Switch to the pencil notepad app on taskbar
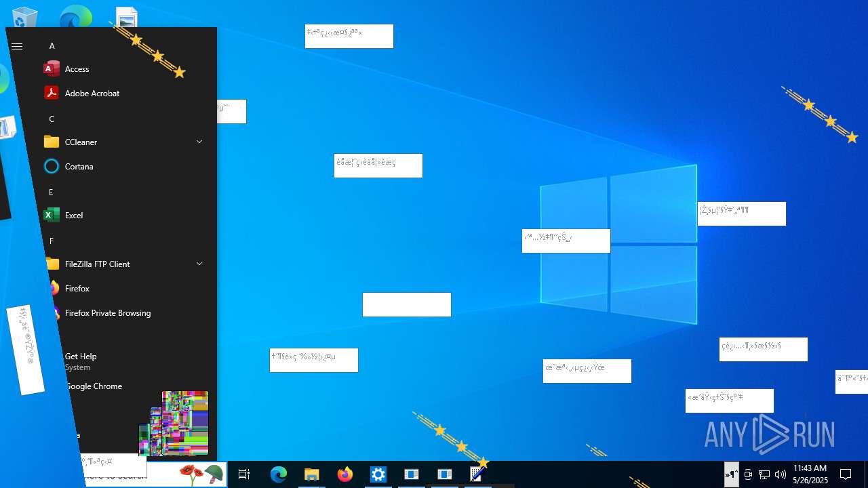Viewport: 868px width, 488px height. point(477,474)
